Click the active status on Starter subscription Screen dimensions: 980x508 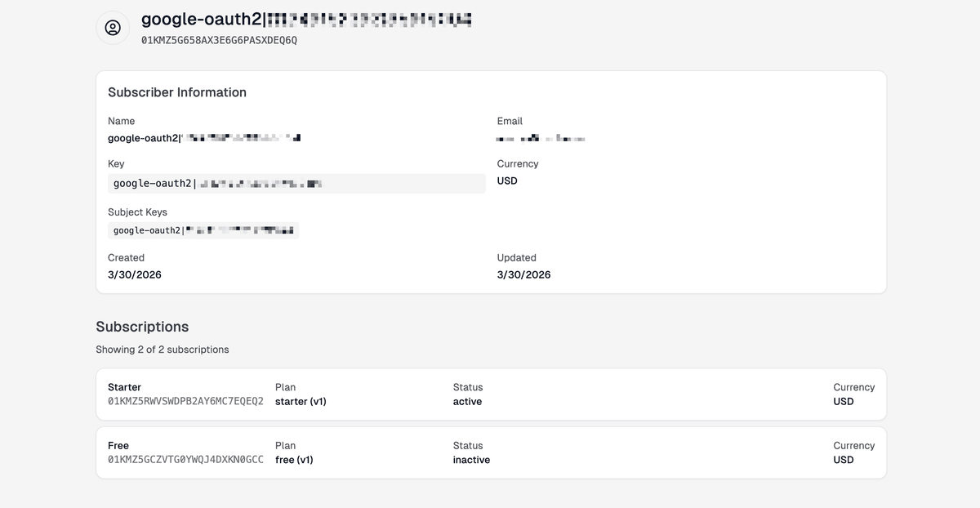[467, 402]
